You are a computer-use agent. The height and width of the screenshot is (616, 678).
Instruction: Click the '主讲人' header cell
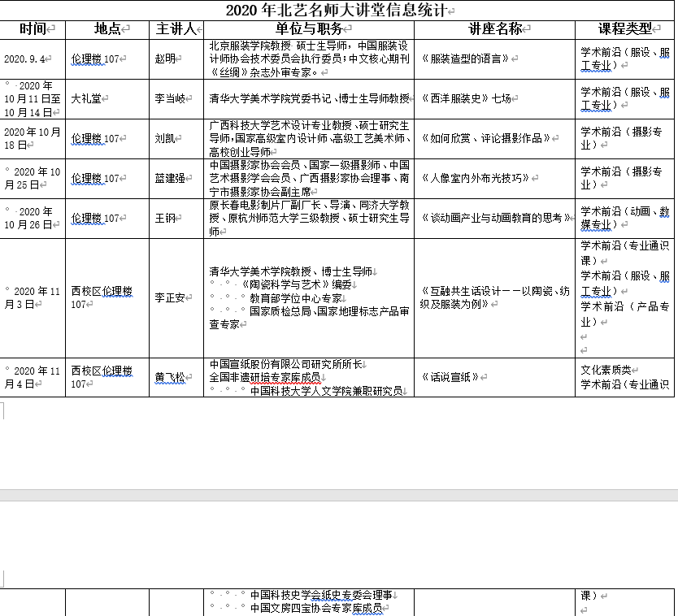tap(176, 29)
